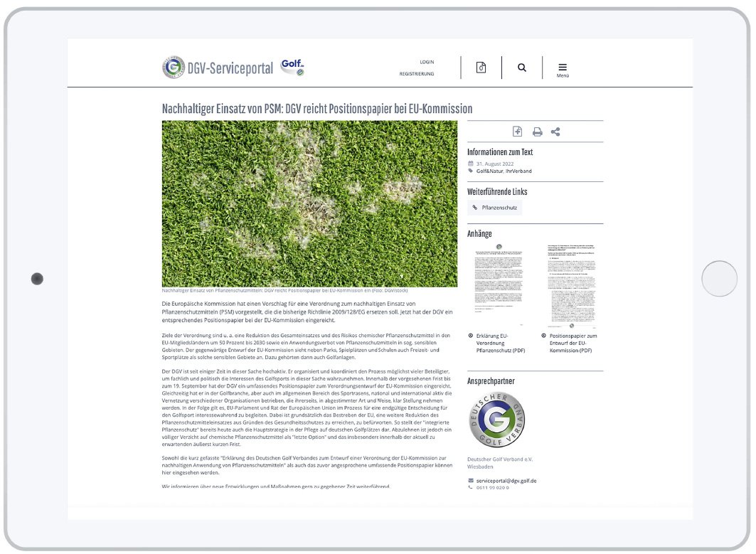The height and width of the screenshot is (554, 756).
Task: Click the date '31. August 2022'
Action: [x=495, y=164]
